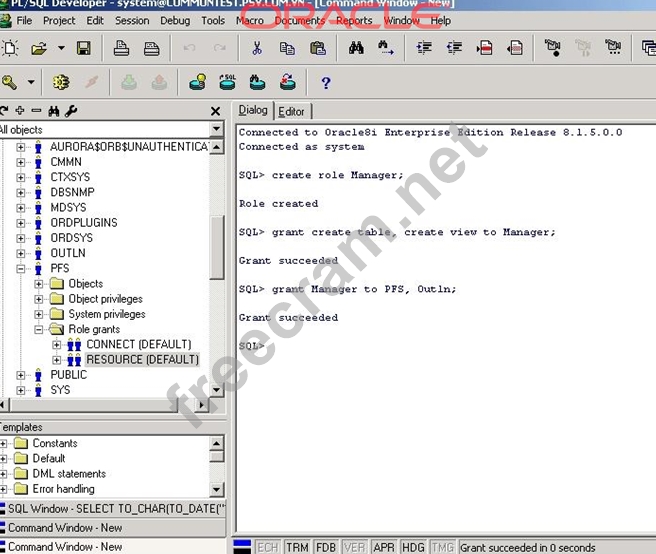Click the Print setup icon

click(151, 48)
